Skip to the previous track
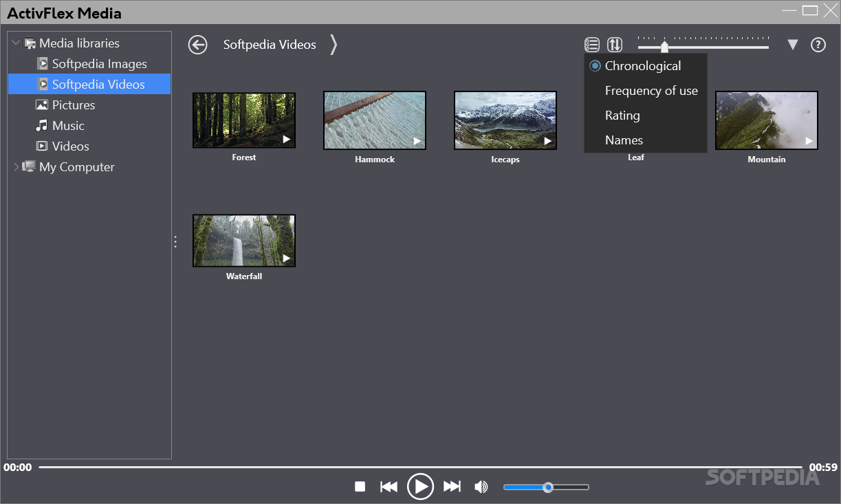The width and height of the screenshot is (841, 504). click(389, 487)
